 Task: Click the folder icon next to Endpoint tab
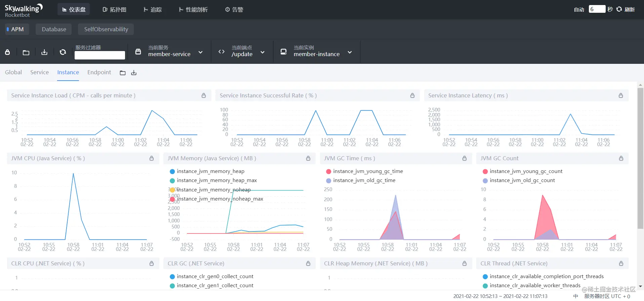[x=123, y=73]
